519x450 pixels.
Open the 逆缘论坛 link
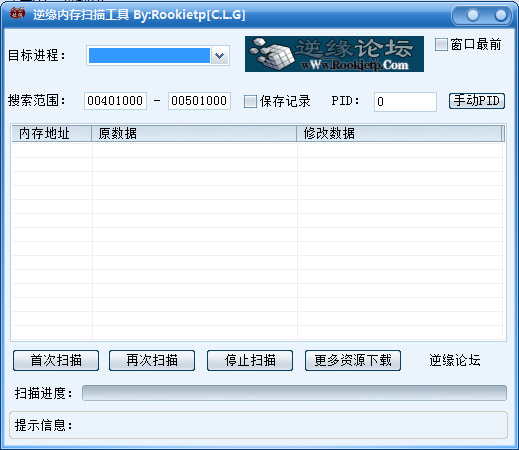pyautogui.click(x=455, y=360)
